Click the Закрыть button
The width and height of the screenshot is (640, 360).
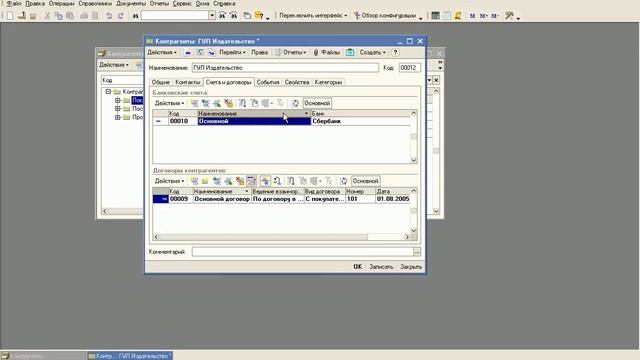411,267
